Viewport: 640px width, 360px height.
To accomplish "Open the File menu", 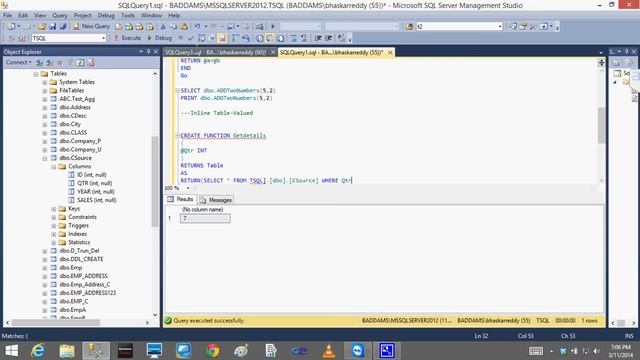I will click(x=7, y=15).
